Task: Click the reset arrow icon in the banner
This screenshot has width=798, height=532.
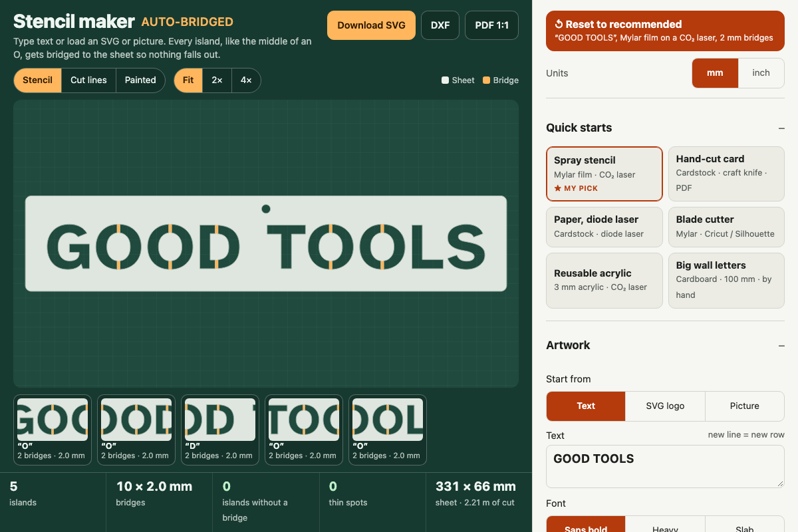Action: (x=559, y=24)
